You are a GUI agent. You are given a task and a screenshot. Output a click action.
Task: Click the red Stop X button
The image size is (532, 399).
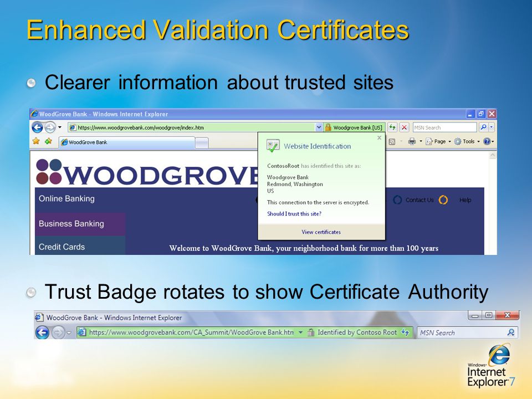[x=404, y=127]
